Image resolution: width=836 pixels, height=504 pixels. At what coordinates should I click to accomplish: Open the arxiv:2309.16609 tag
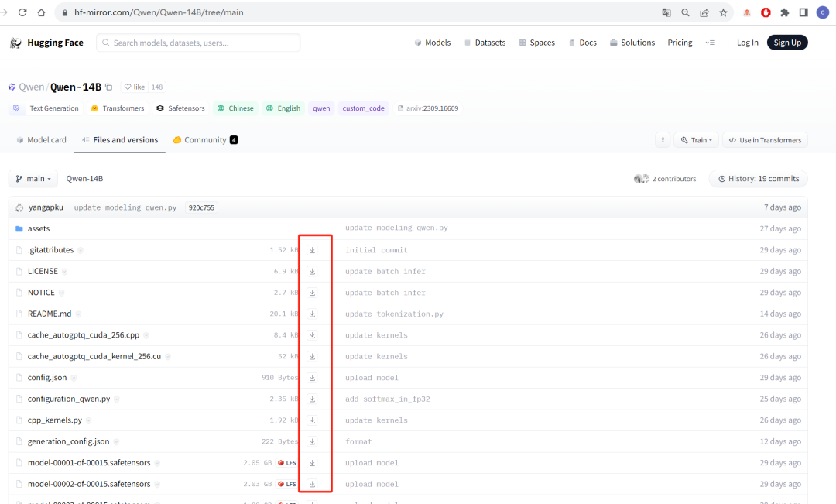428,108
